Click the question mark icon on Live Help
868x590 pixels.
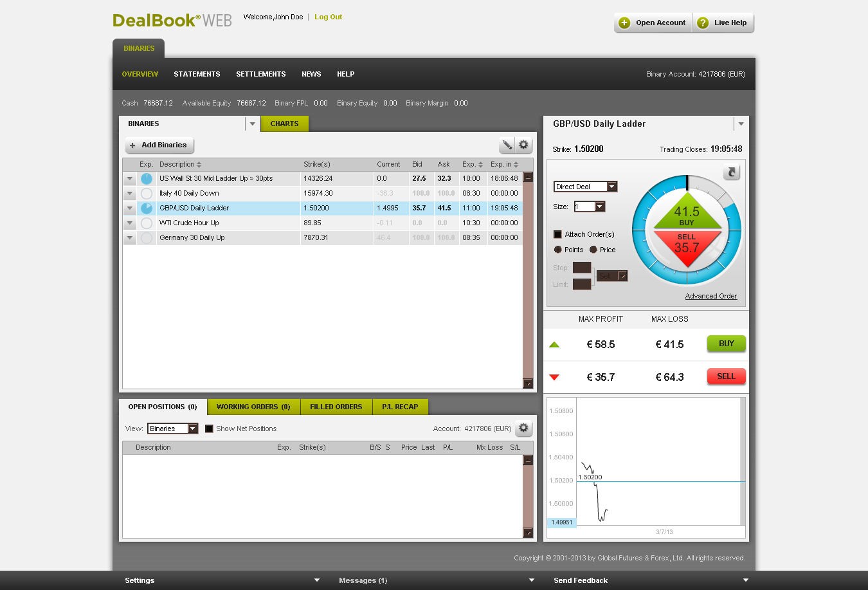[703, 23]
